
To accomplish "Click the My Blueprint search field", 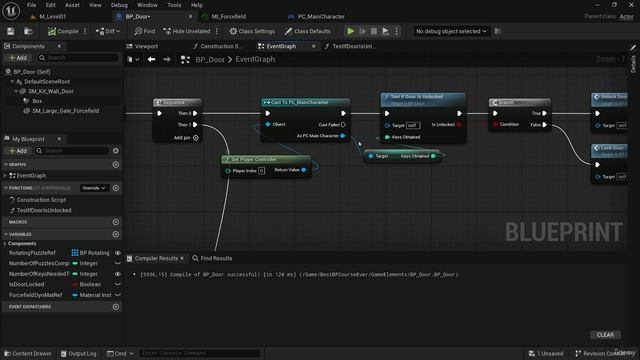I will (x=72, y=151).
